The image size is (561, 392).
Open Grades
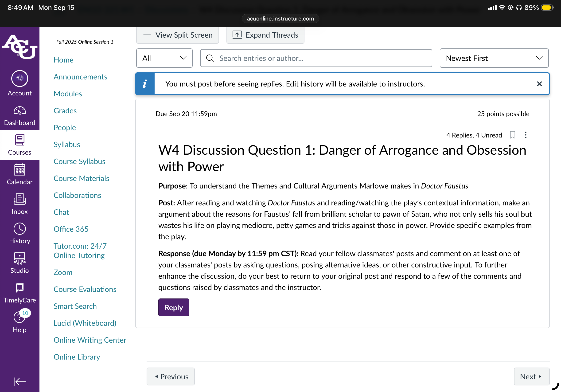[x=65, y=110]
